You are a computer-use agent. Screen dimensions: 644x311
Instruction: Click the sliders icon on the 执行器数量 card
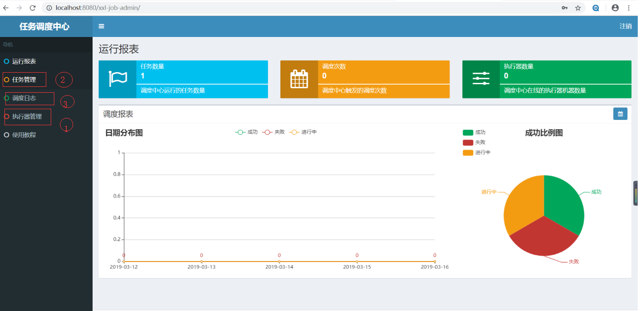pyautogui.click(x=481, y=78)
